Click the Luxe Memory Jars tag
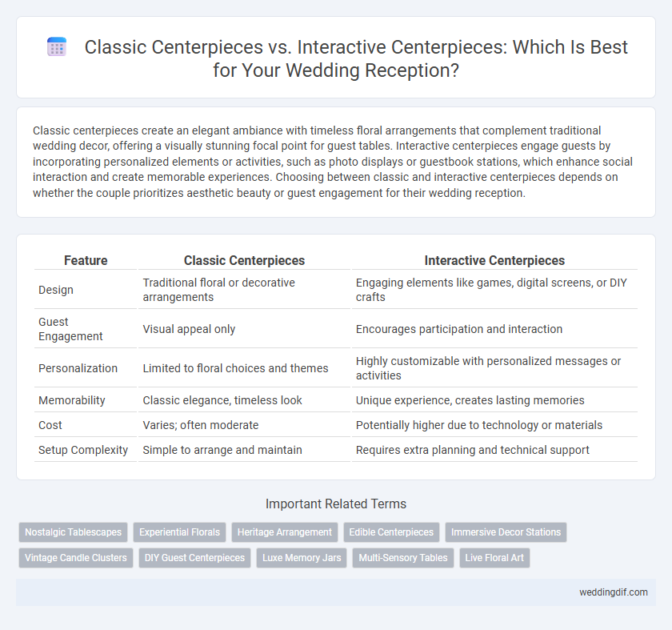The image size is (672, 630). click(x=302, y=558)
